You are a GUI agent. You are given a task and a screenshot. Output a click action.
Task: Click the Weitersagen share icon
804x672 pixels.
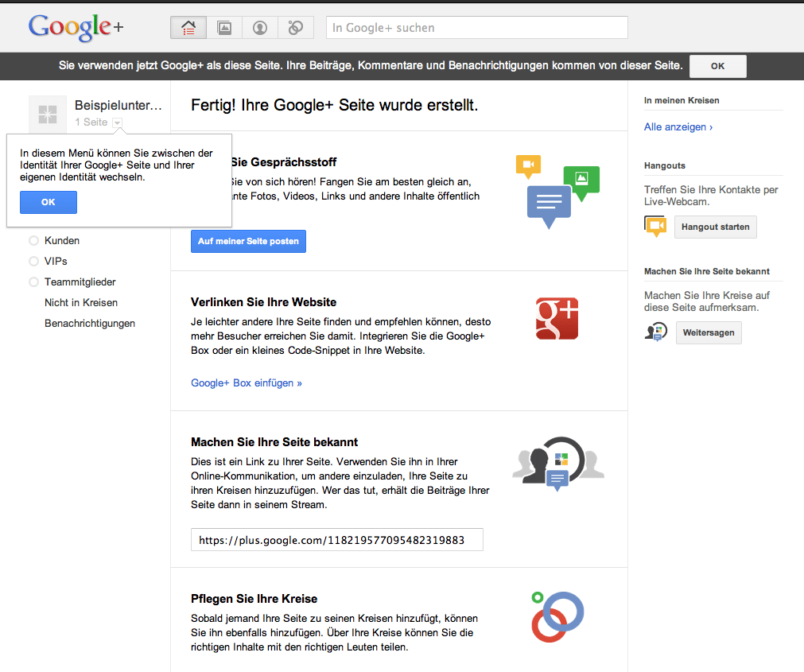tap(656, 332)
